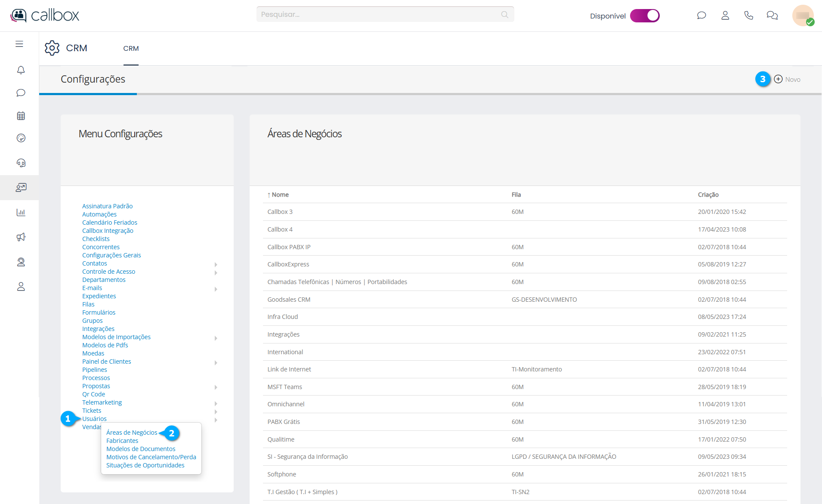Click the magnifier search icon
Screen dimensions: 822x504
point(504,15)
